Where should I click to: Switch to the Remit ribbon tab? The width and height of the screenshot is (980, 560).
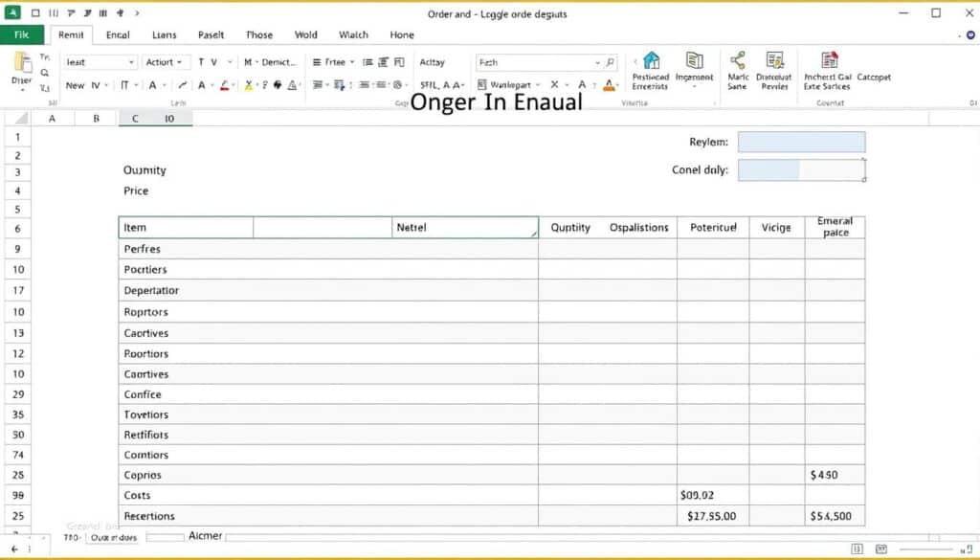(x=71, y=35)
